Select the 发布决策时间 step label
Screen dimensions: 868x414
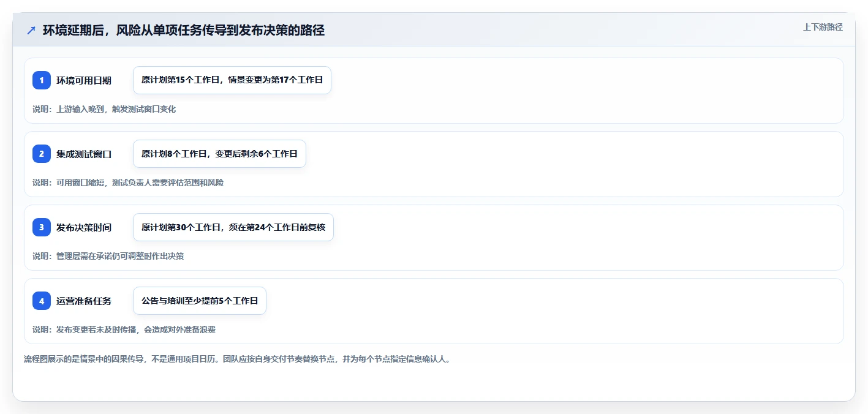tap(84, 227)
